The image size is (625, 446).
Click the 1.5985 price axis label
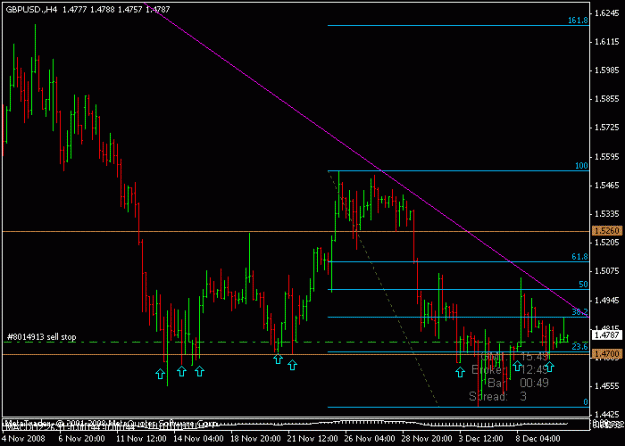click(607, 71)
